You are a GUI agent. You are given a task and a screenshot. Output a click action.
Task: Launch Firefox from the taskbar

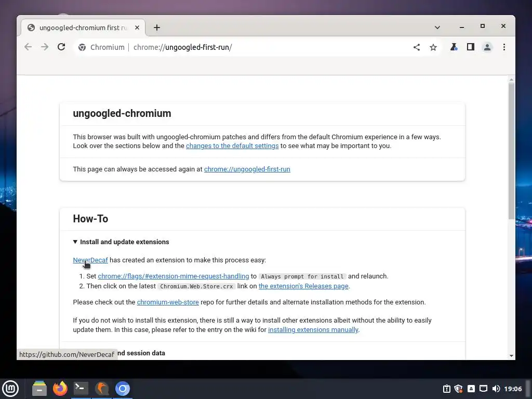pos(60,389)
